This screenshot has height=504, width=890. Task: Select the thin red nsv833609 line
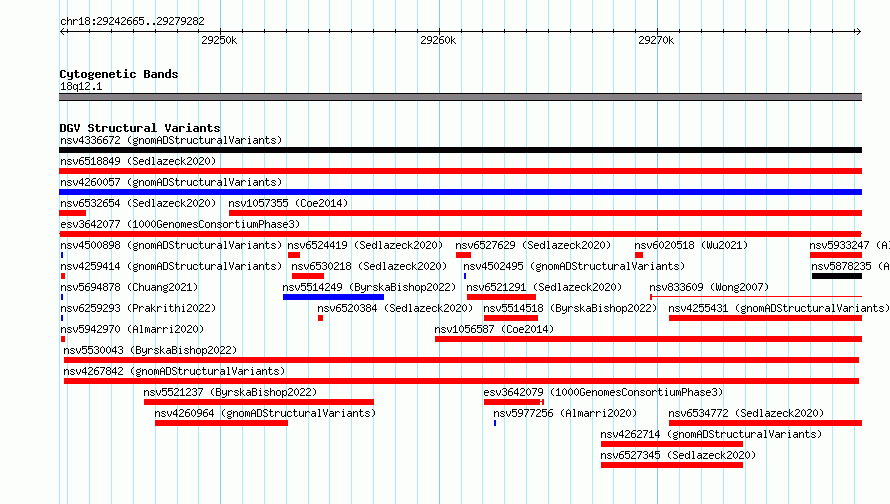point(756,296)
